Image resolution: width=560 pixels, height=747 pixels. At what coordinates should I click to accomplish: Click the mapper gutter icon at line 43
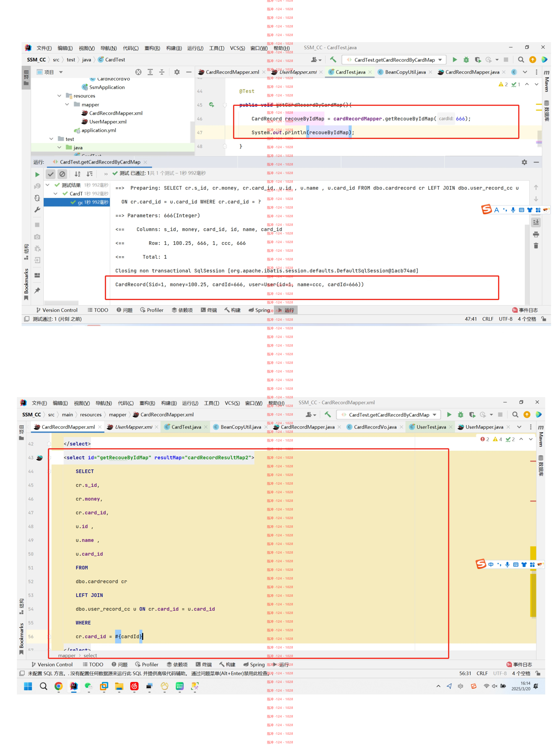click(x=40, y=458)
